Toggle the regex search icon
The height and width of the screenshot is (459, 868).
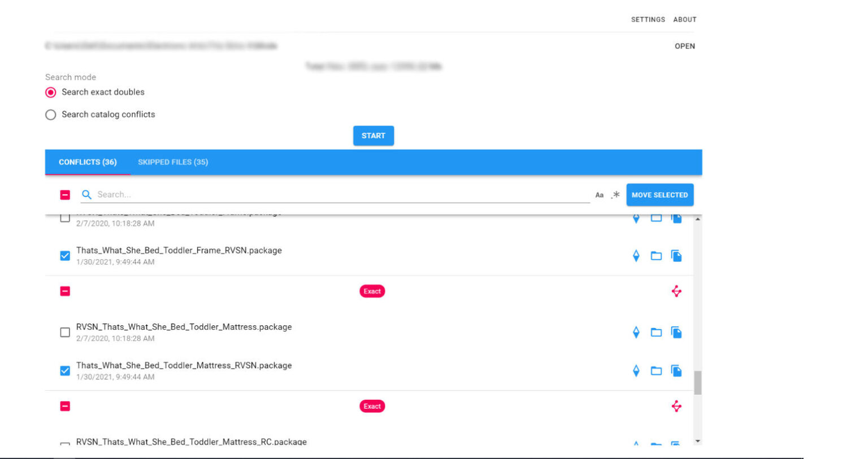(615, 195)
